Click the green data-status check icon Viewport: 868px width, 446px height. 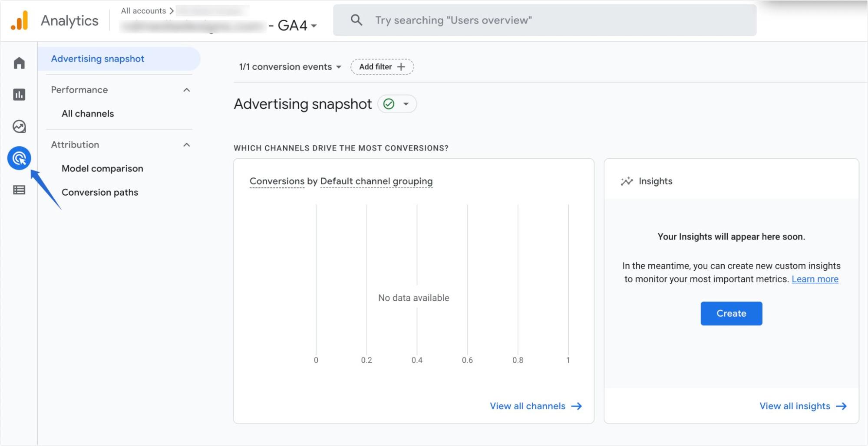(389, 104)
